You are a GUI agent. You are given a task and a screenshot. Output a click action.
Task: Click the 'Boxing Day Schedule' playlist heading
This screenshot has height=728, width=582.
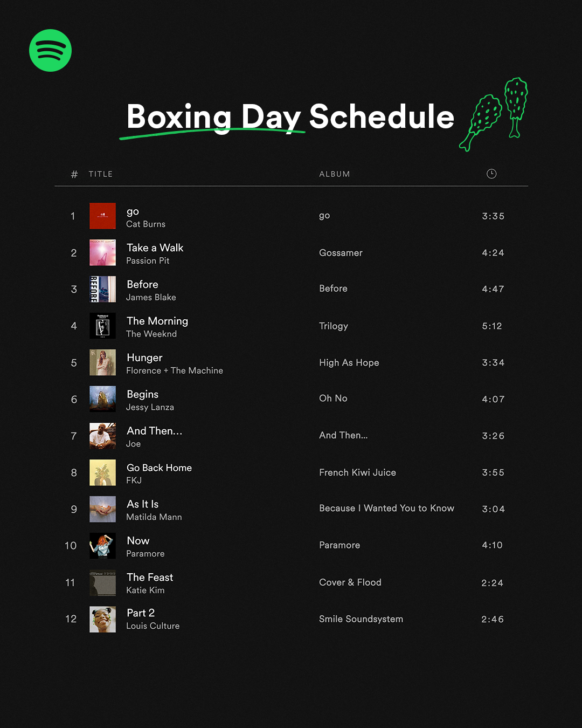click(290, 116)
